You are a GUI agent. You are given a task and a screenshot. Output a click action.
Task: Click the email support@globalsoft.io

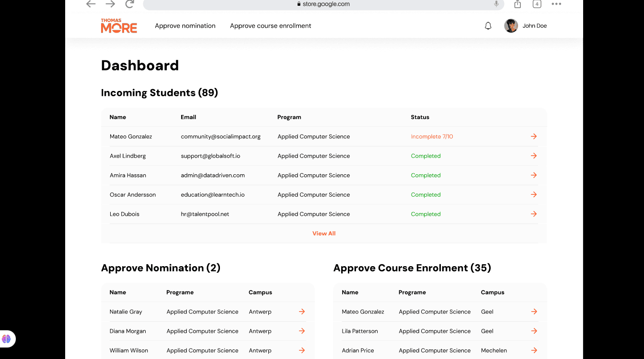210,156
